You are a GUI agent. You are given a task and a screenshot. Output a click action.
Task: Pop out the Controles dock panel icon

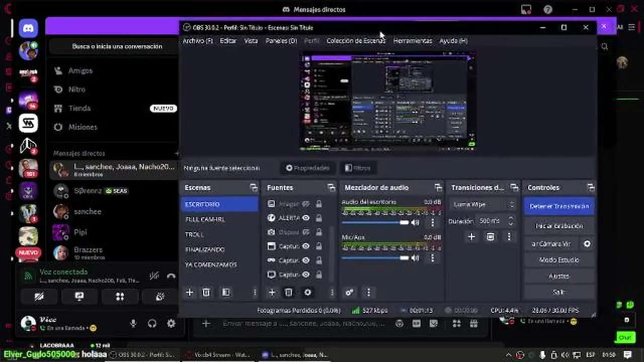click(590, 188)
